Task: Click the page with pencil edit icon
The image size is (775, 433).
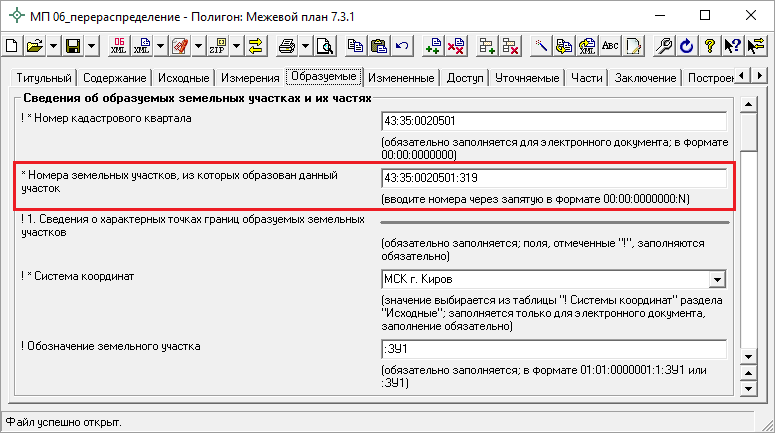Action: point(633,46)
